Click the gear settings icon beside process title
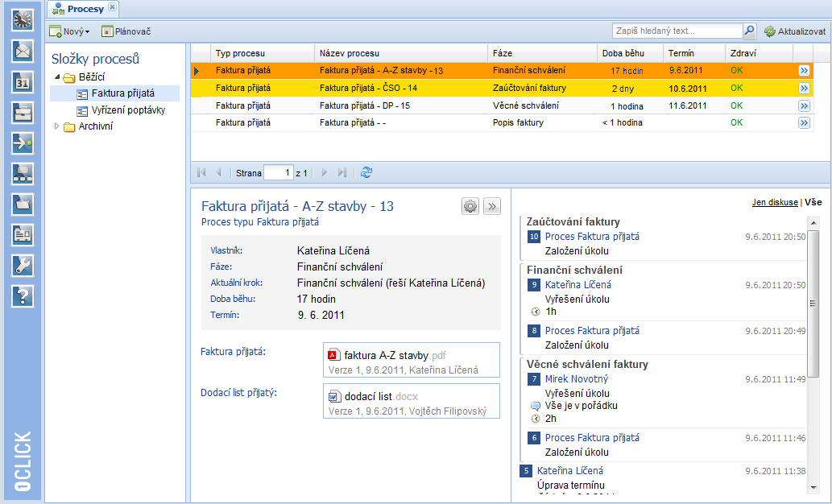Screen dimensions: 832x504 [x=470, y=206]
